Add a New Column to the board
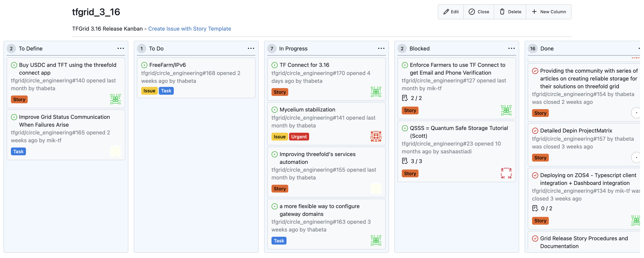644x258 pixels. point(548,12)
